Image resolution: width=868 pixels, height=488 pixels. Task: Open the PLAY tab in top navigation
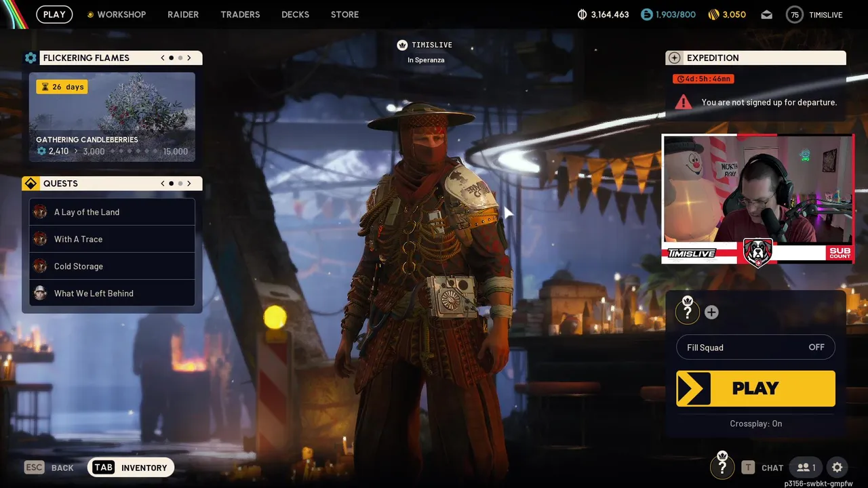point(54,14)
